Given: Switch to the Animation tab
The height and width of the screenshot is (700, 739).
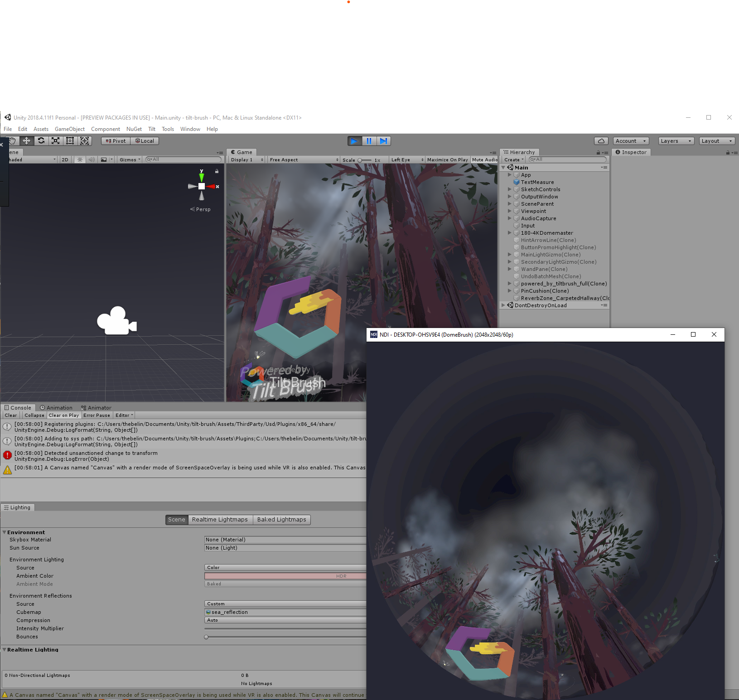Looking at the screenshot, I should 56,408.
